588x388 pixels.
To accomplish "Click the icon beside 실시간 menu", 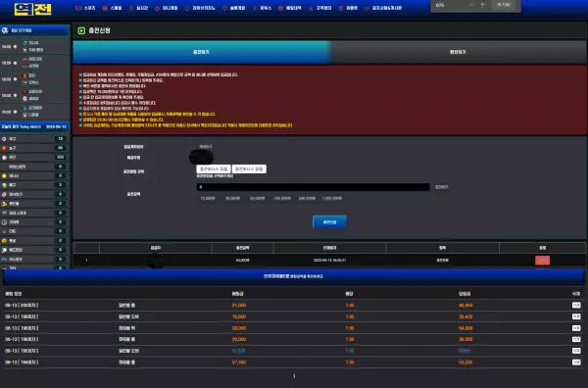I will 131,8.
